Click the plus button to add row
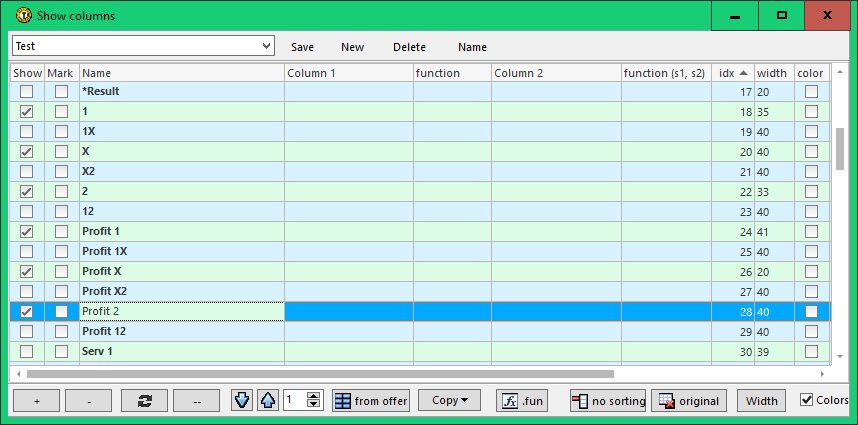 click(37, 401)
